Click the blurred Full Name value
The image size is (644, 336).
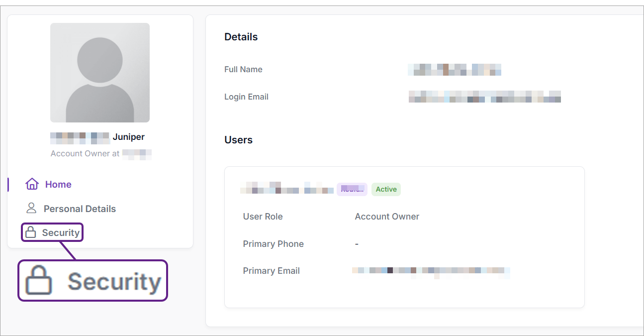pyautogui.click(x=454, y=69)
